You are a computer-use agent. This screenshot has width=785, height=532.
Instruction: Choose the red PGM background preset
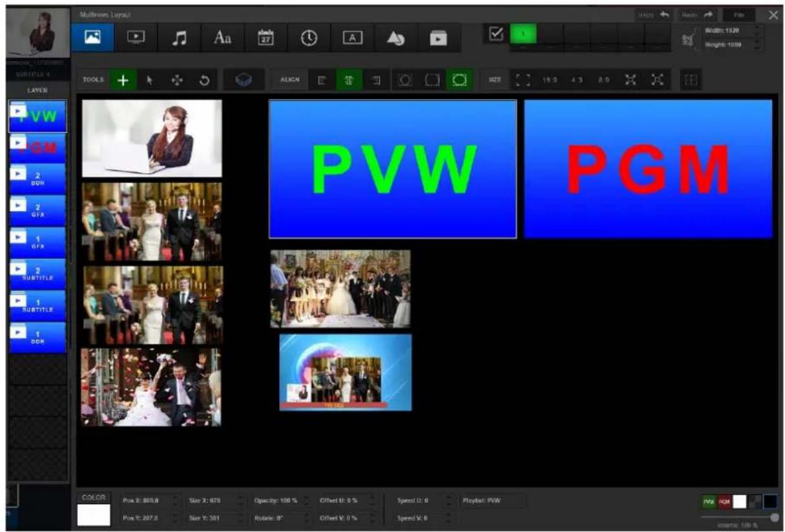click(724, 502)
